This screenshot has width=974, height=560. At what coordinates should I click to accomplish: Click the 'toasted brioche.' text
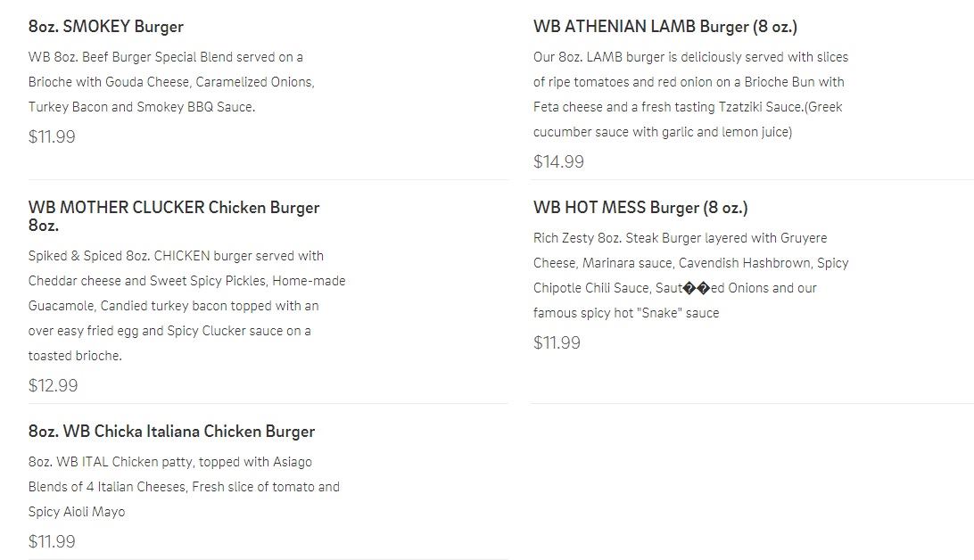[75, 356]
